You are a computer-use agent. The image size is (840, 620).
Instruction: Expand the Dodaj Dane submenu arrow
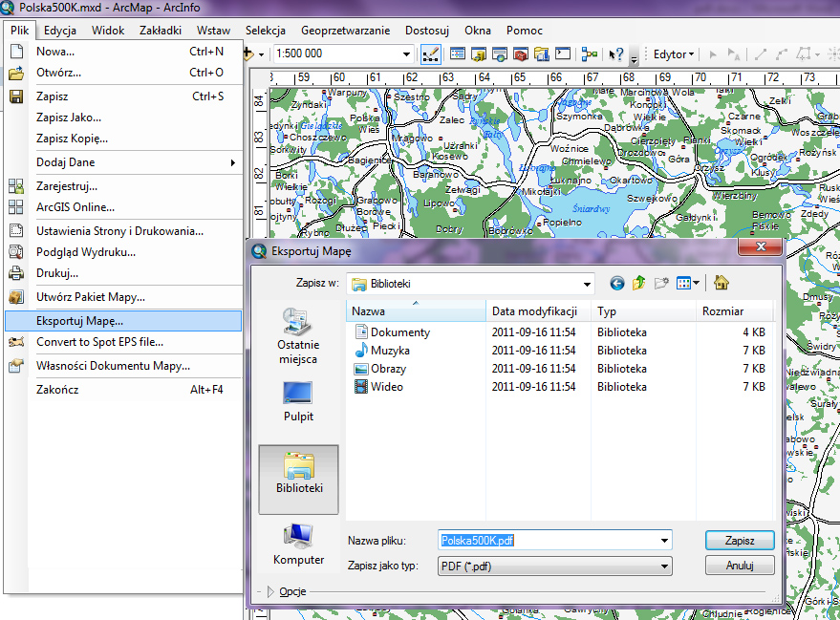233,162
